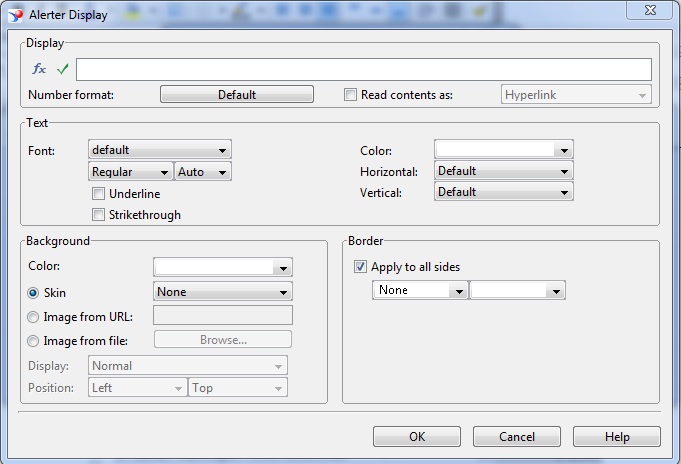The image size is (681, 464).
Task: Choose Image from URL radio option
Action: pos(35,317)
